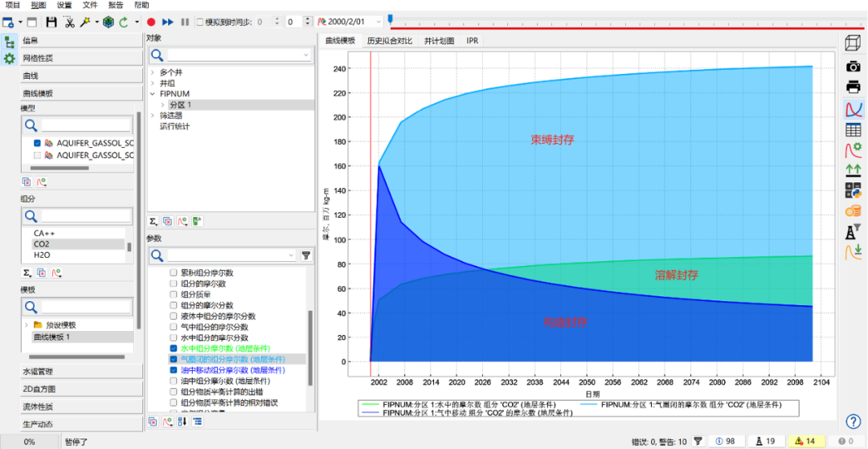The width and height of the screenshot is (868, 449).
Task: Click the new window icon with plus
Action: (x=8, y=22)
